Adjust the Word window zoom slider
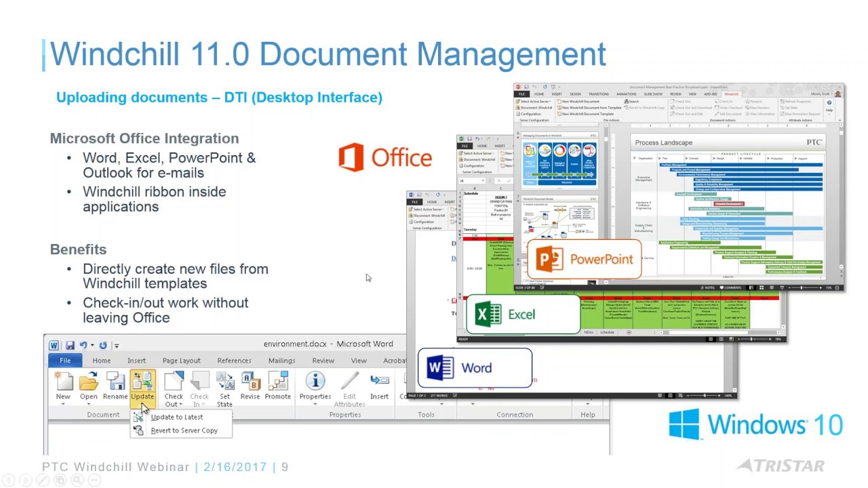This screenshot has width=868, height=488. [703, 395]
